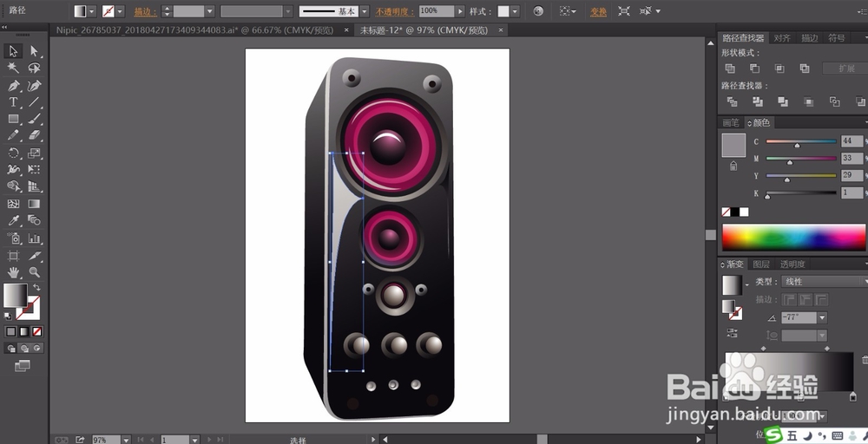Choose the Lasso tool
This screenshot has width=868, height=444.
(35, 68)
